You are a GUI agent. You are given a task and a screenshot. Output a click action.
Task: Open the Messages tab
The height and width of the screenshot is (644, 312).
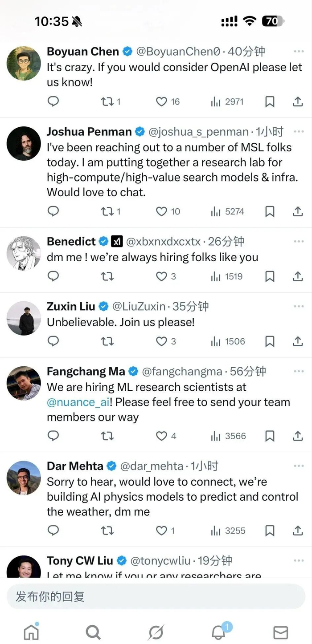[280, 632]
